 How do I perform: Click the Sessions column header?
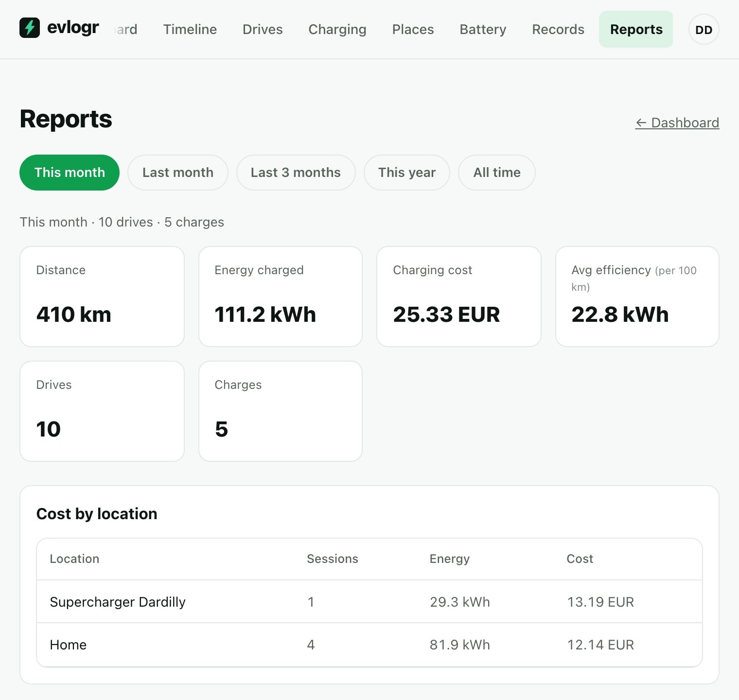click(333, 559)
